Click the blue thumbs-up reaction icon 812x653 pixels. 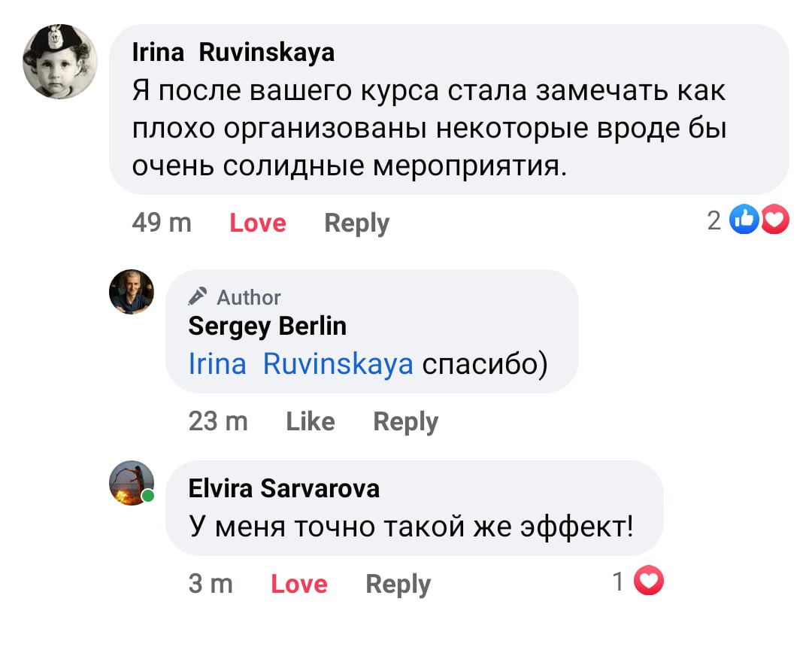tap(744, 220)
